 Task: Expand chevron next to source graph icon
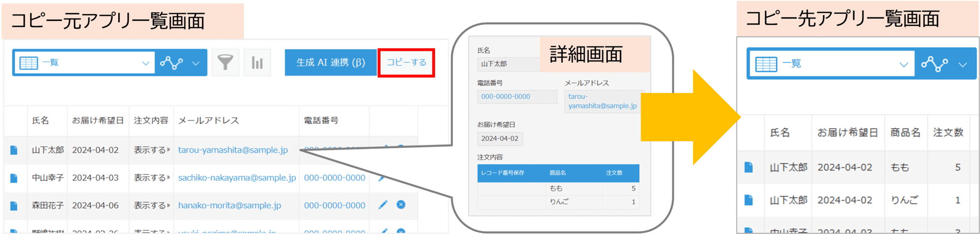[x=196, y=63]
